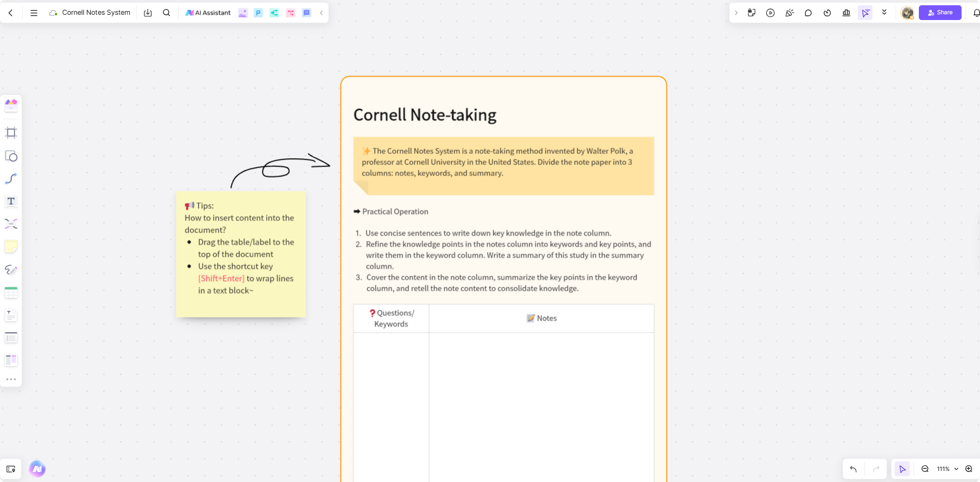Image resolution: width=980 pixels, height=482 pixels.
Task: Select the yellow Tips sticky note
Action: [x=241, y=254]
